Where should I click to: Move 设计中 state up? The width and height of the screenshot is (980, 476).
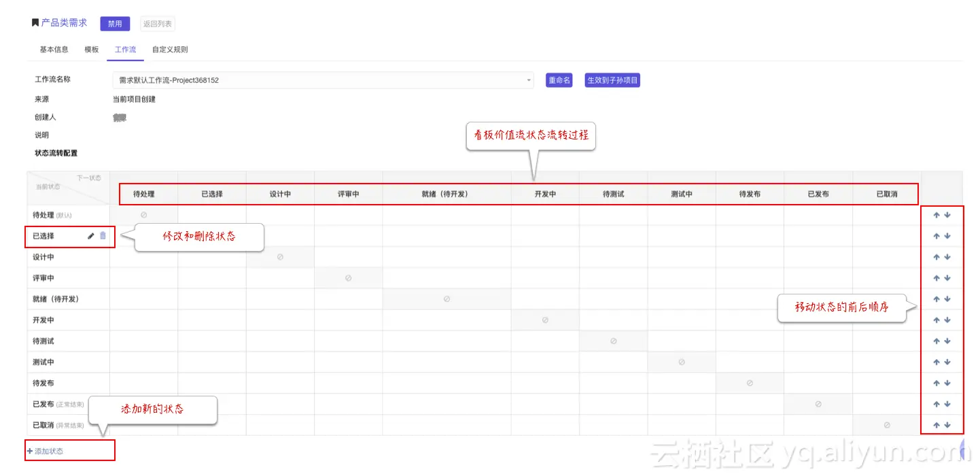tap(936, 258)
